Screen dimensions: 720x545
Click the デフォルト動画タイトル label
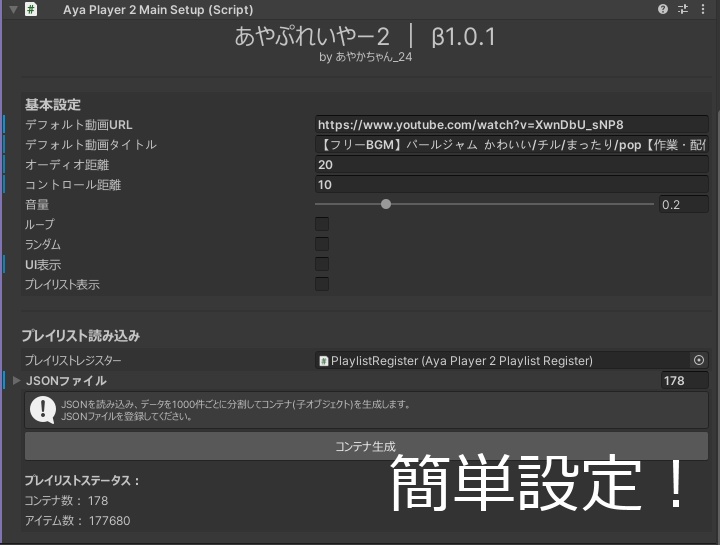pyautogui.click(x=91, y=145)
